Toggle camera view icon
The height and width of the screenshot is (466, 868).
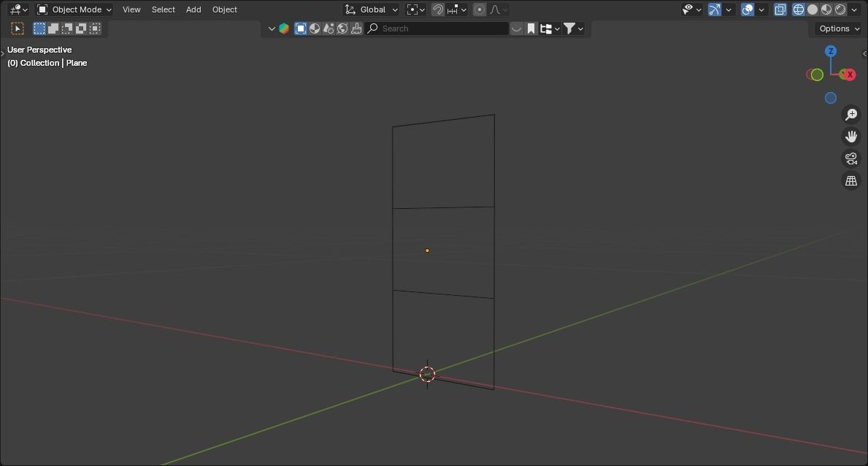point(850,158)
